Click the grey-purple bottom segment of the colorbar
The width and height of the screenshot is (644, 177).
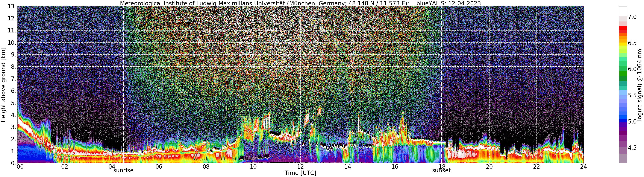pyautogui.click(x=623, y=159)
